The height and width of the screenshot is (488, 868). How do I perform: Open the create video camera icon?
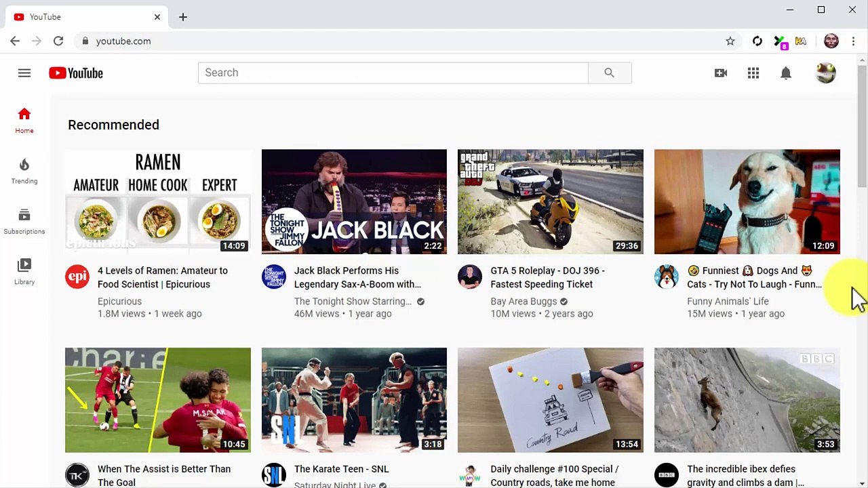[x=721, y=73]
